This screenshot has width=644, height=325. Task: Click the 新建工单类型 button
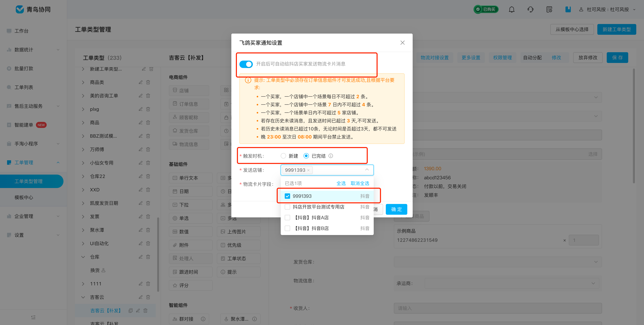[x=616, y=30]
